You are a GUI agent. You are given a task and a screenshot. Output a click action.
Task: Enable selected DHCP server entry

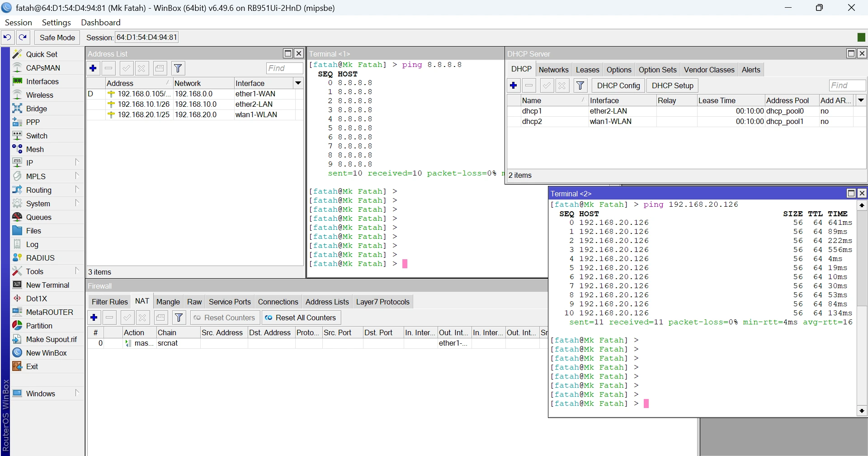pos(547,85)
